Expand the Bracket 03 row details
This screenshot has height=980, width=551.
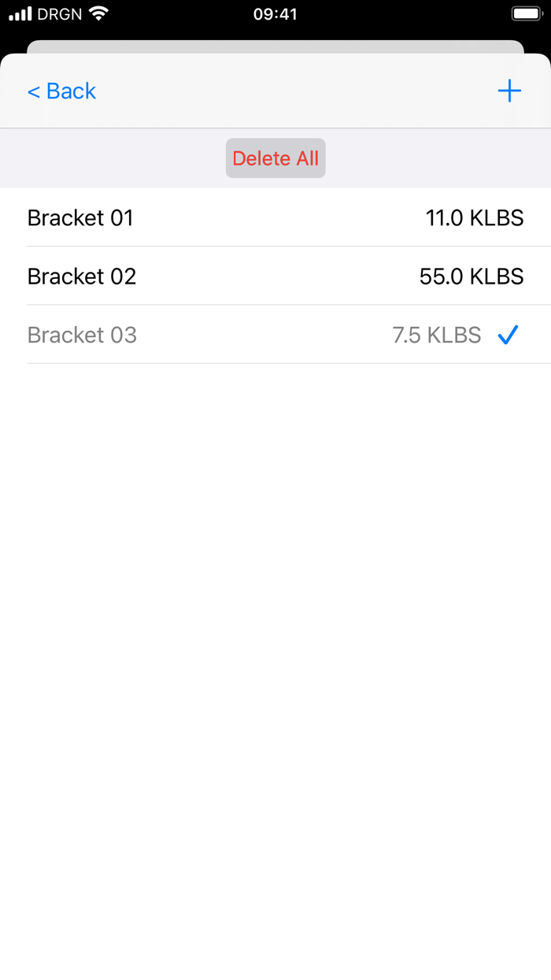click(x=275, y=335)
